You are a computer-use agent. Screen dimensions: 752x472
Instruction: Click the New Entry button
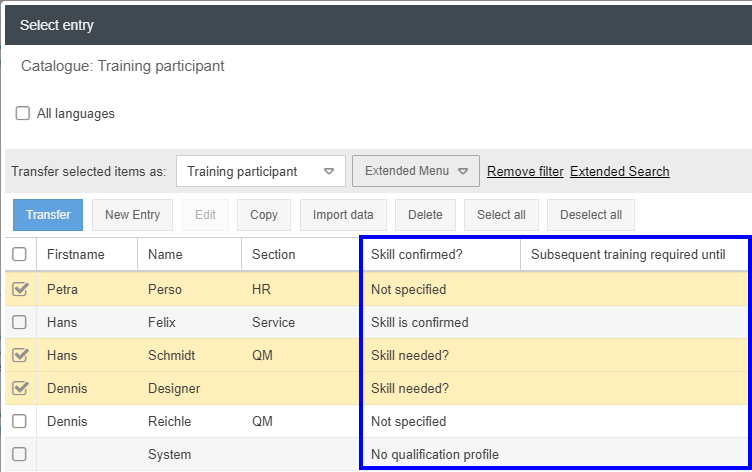click(x=132, y=215)
